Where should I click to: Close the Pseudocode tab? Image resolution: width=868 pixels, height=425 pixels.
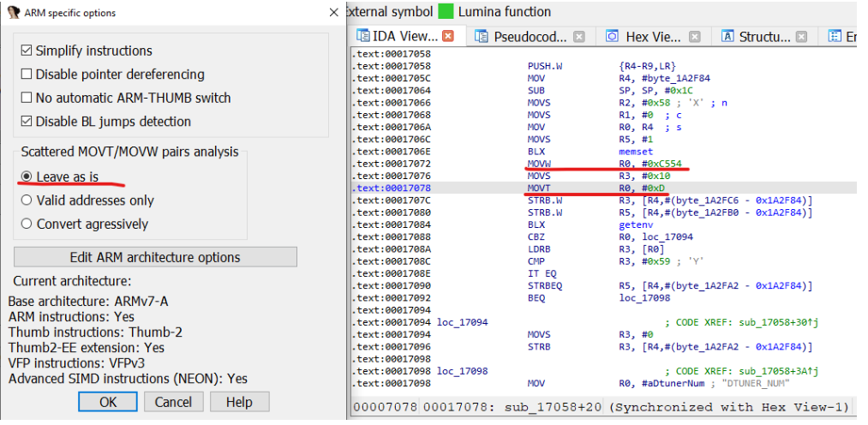pos(578,37)
